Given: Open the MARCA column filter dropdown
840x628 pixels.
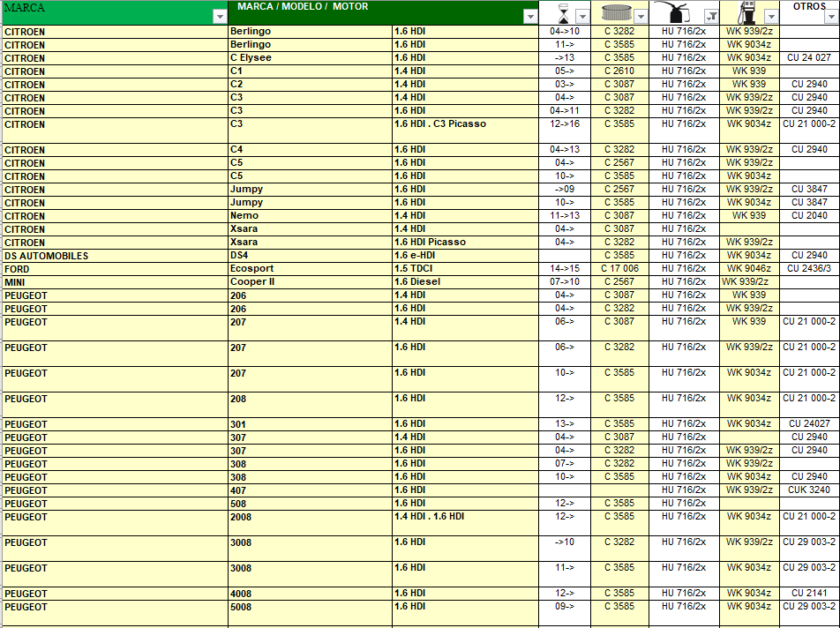Looking at the screenshot, I should tap(220, 17).
